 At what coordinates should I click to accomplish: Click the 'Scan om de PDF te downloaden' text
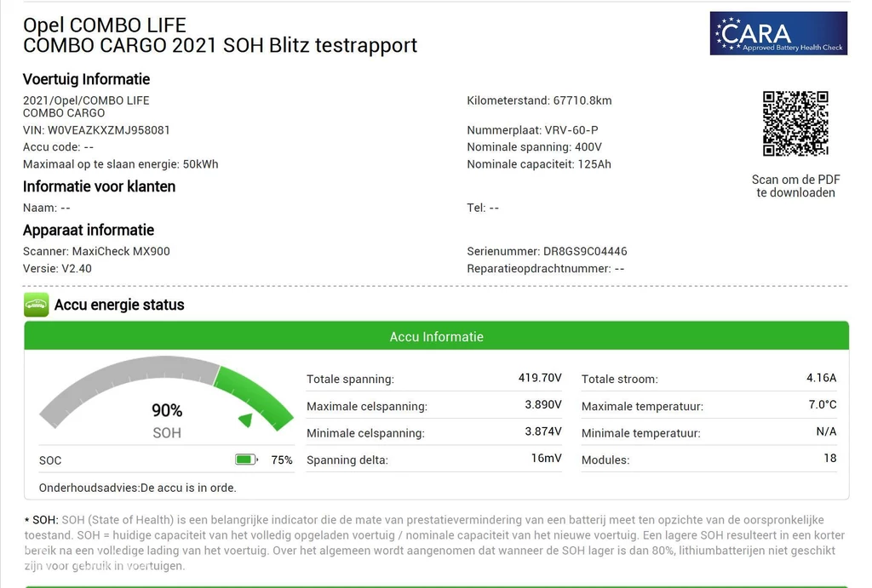click(795, 186)
